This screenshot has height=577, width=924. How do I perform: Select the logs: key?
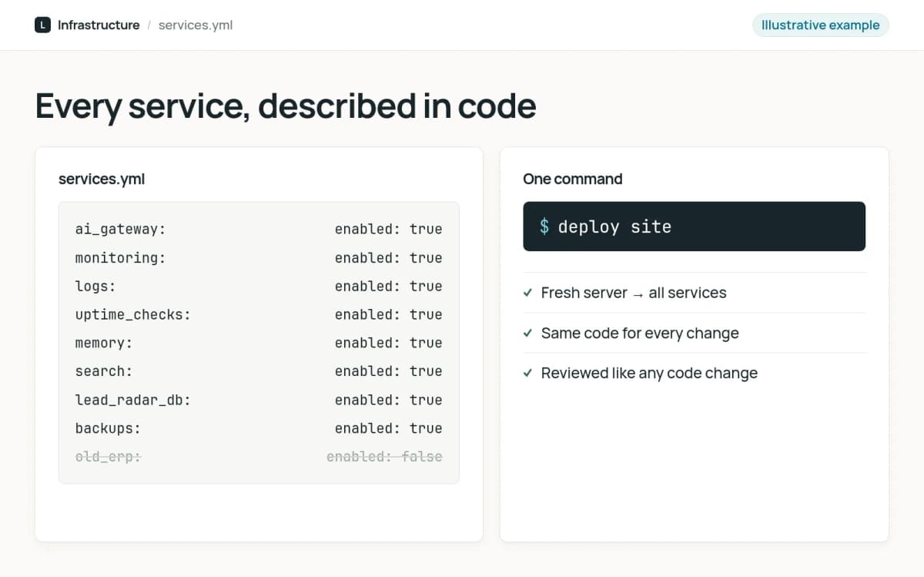[x=95, y=286]
